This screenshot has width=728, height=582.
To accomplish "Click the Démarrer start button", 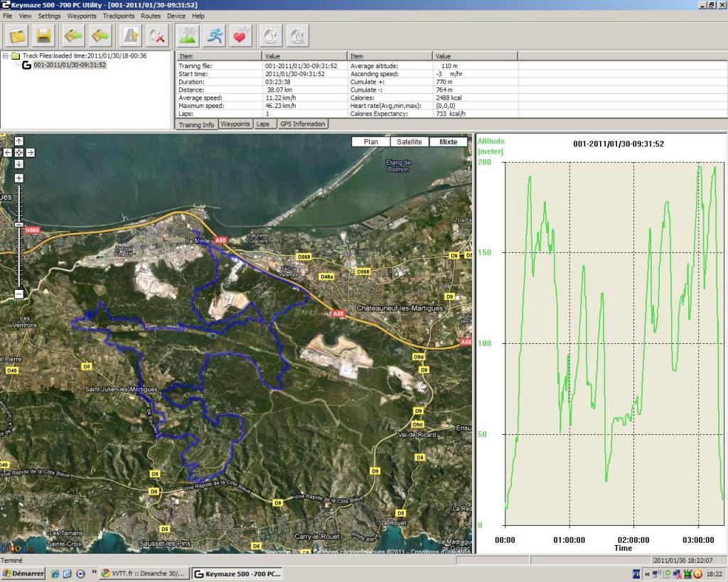I will 23,573.
